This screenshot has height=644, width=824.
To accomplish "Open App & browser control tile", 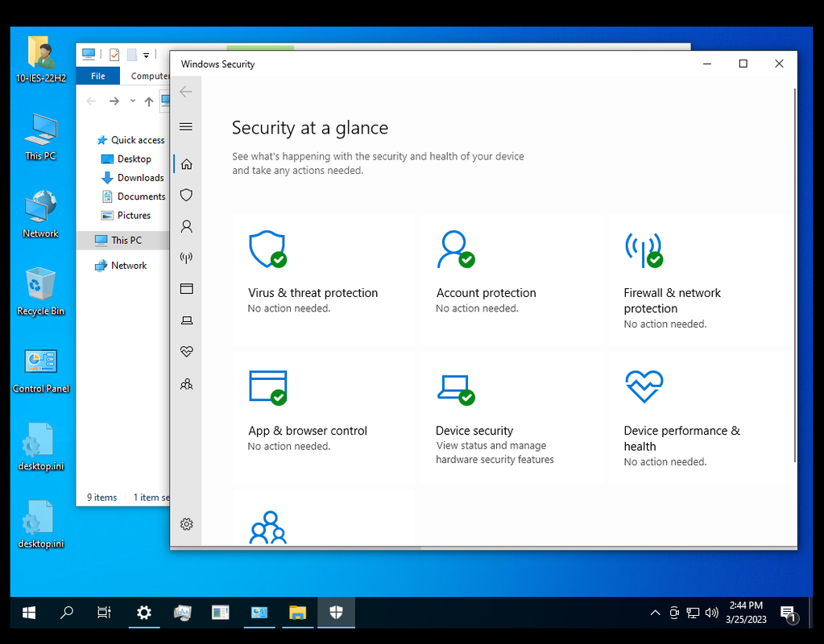I will [323, 417].
